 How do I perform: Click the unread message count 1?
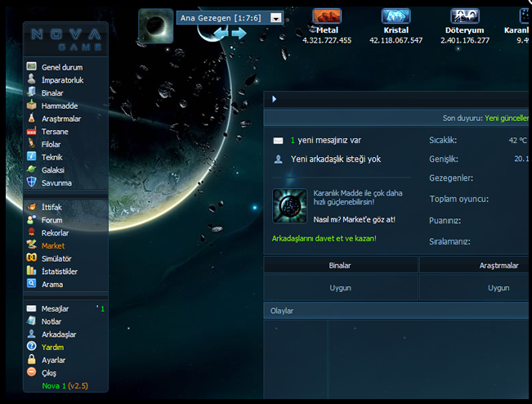pyautogui.click(x=102, y=308)
